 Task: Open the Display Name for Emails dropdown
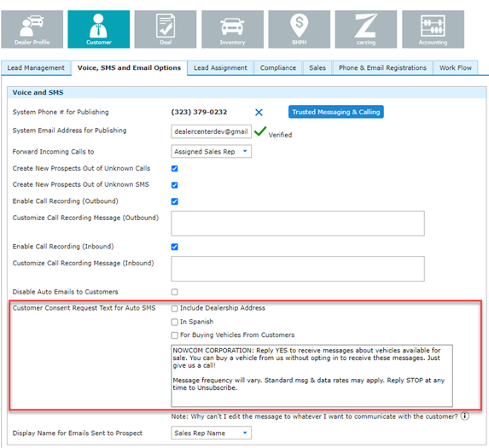coord(211,433)
